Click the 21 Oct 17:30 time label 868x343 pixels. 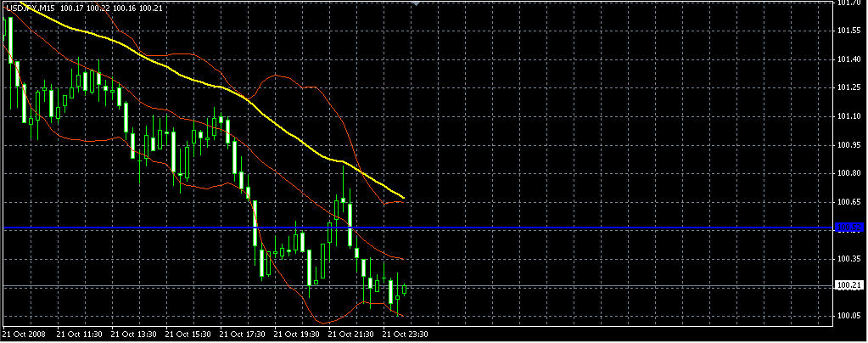tap(242, 335)
